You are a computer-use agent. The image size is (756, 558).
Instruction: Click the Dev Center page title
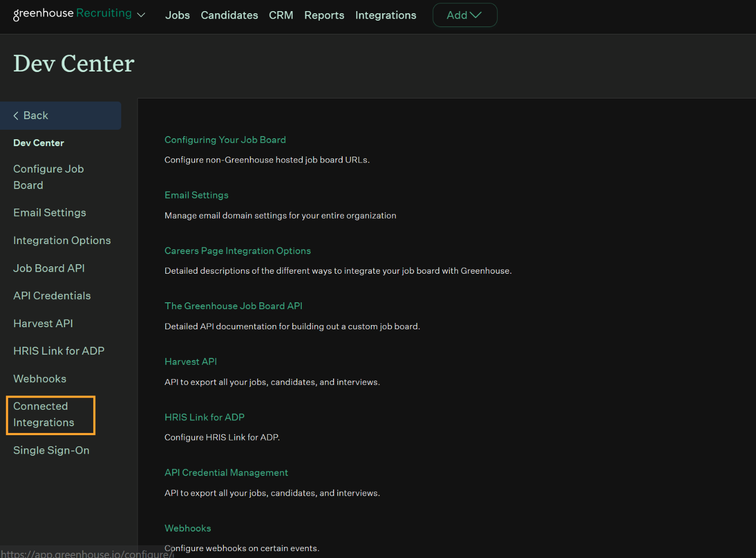[74, 64]
